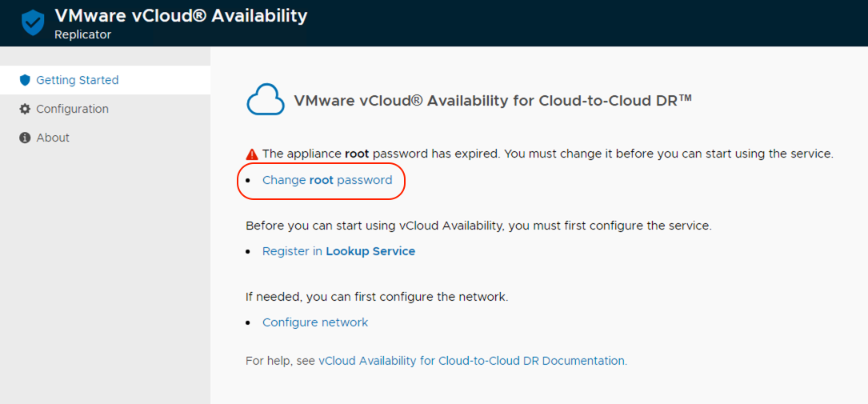Click the VMware shield logo in header
Viewport: 868px width, 404px height.
[33, 23]
